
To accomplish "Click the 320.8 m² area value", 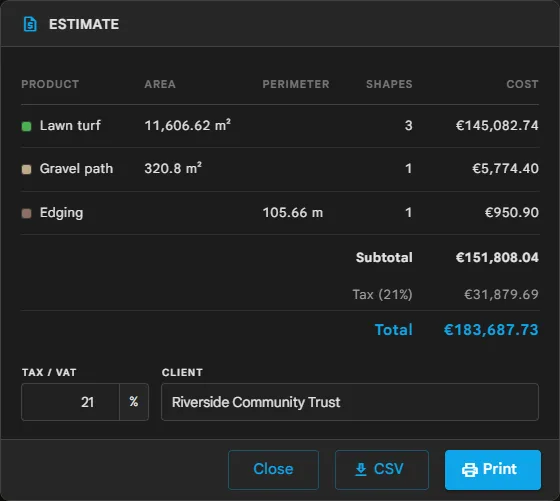I will [173, 168].
